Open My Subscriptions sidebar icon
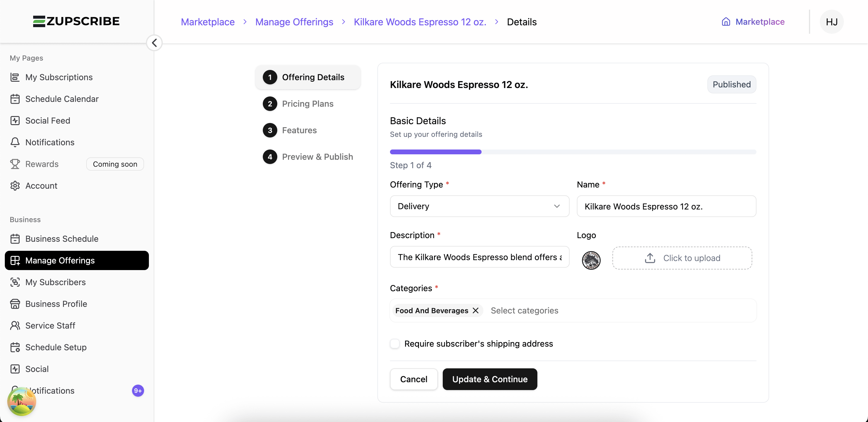Image resolution: width=868 pixels, height=422 pixels. click(15, 77)
